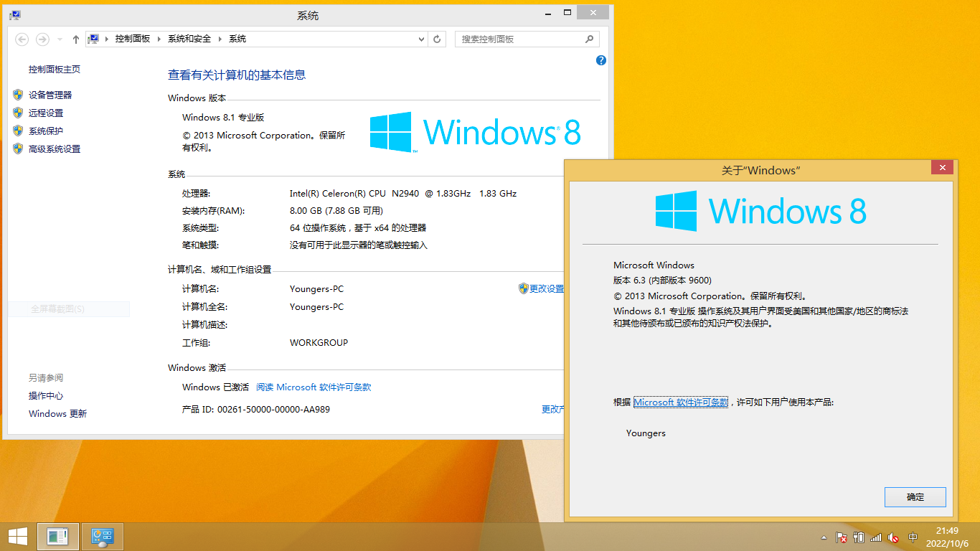Click the shield icon beside 设备管理器
The width and height of the screenshot is (980, 551).
[18, 95]
